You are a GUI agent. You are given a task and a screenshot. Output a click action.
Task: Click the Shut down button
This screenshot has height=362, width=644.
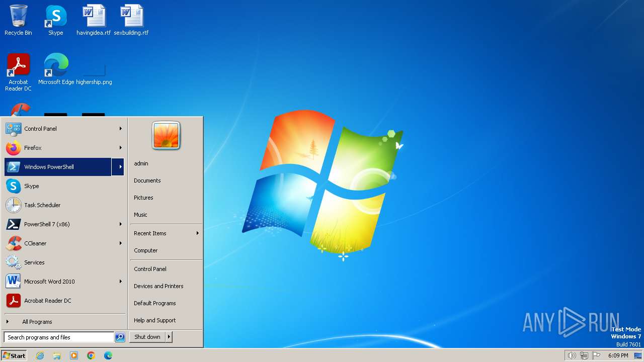coord(147,337)
